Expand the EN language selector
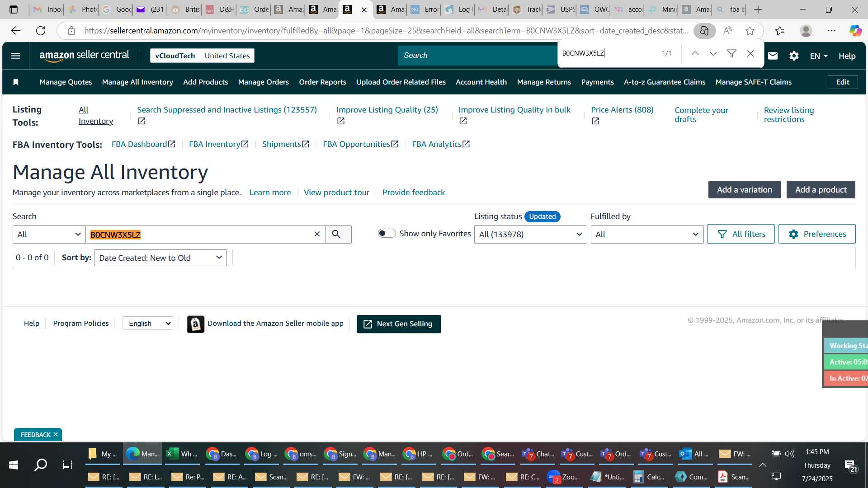This screenshot has width=868, height=488. click(x=819, y=56)
